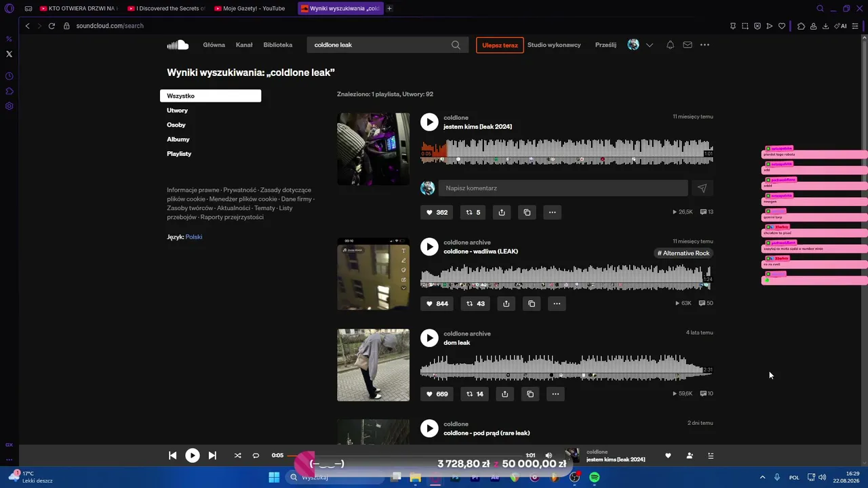Screen dimensions: 868x488
Task: Toggle repeat in the player bar
Action: click(x=256, y=455)
